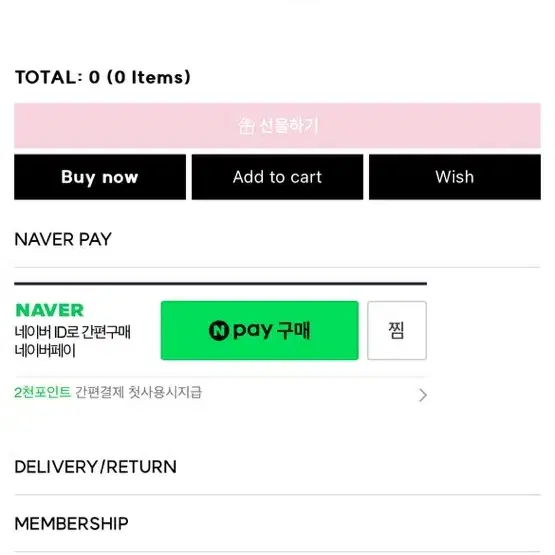This screenshot has width=555, height=555.
Task: Click the 네이버페이 label
Action: (45, 351)
